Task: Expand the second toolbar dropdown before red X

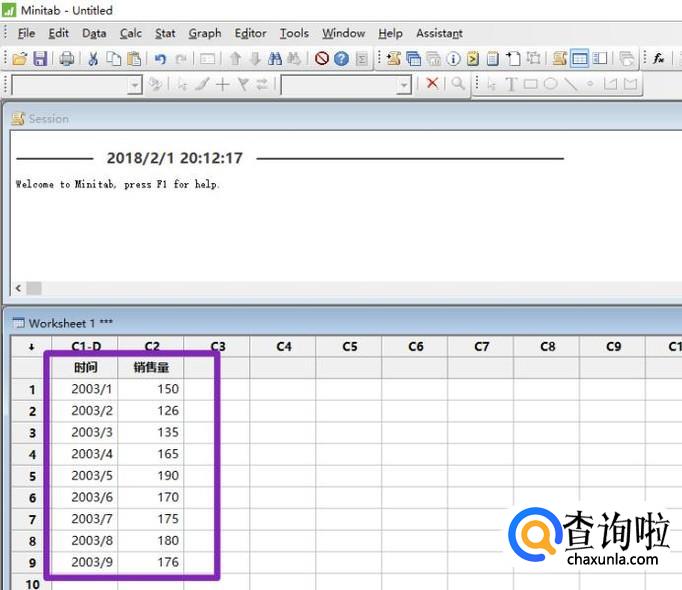Action: (405, 85)
